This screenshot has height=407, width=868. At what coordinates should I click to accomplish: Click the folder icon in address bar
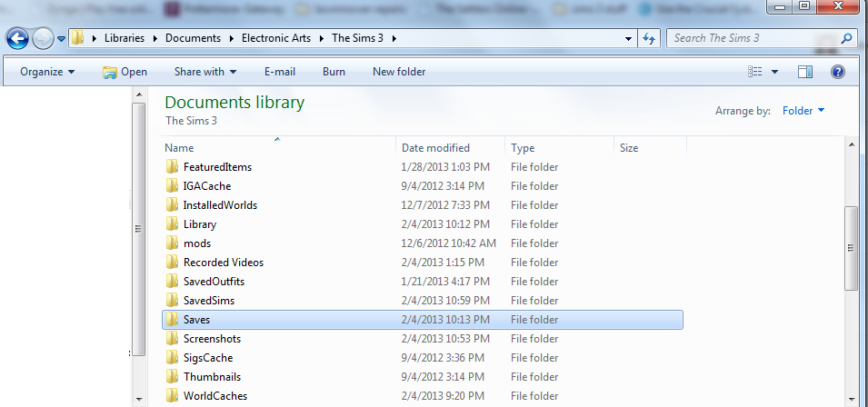point(78,38)
